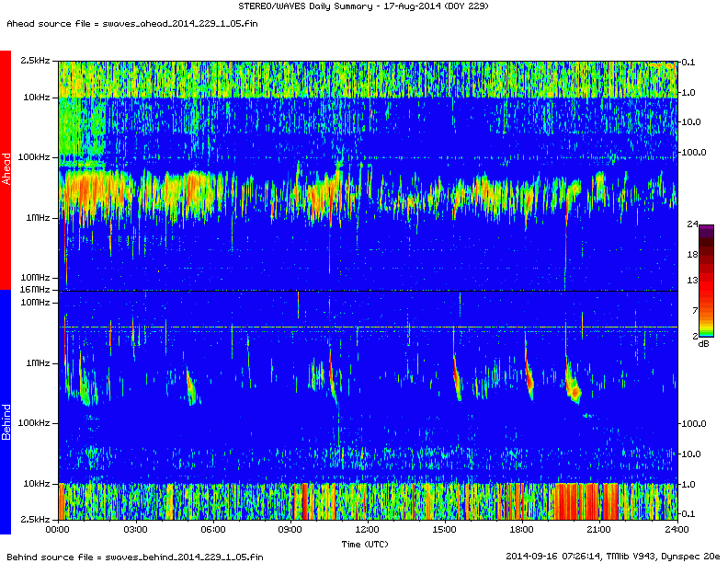
Task: Click the Behind right-axis 100.0 label
Action: [694, 424]
